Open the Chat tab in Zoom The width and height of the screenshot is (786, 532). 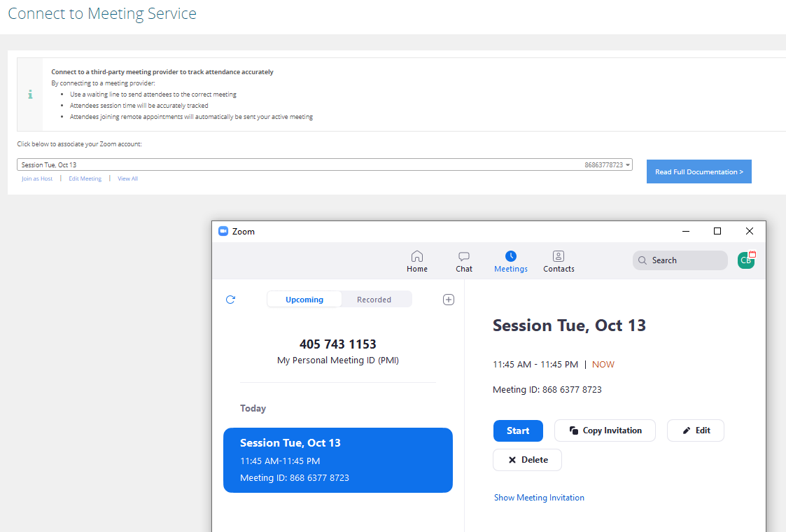463,261
